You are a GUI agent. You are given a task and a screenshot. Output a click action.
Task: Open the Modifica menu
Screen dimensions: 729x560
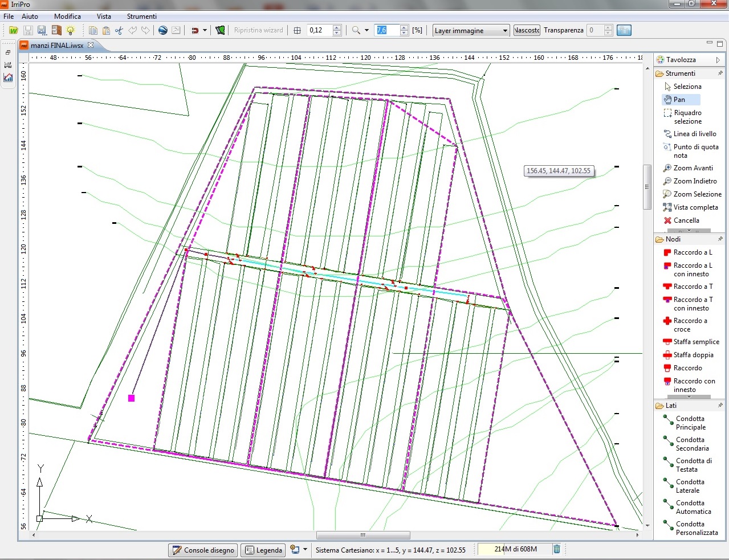point(67,17)
